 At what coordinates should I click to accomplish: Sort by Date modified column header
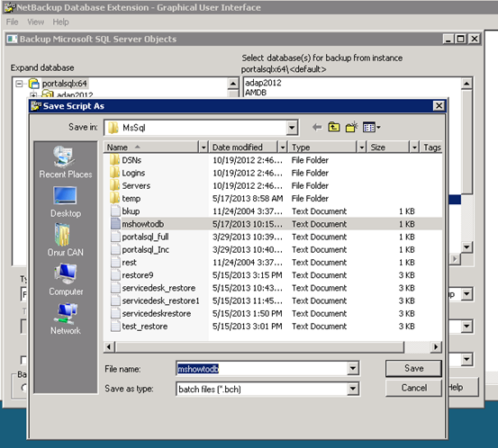tap(244, 148)
